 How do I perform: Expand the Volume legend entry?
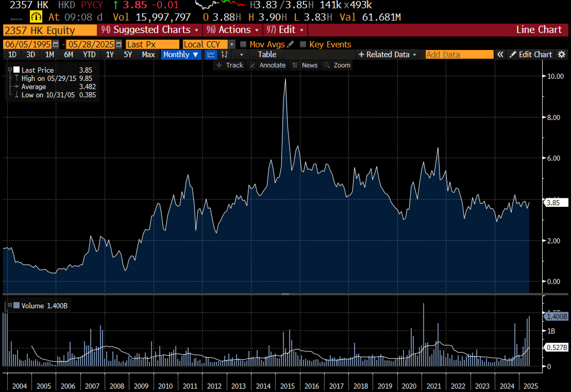coord(10,305)
